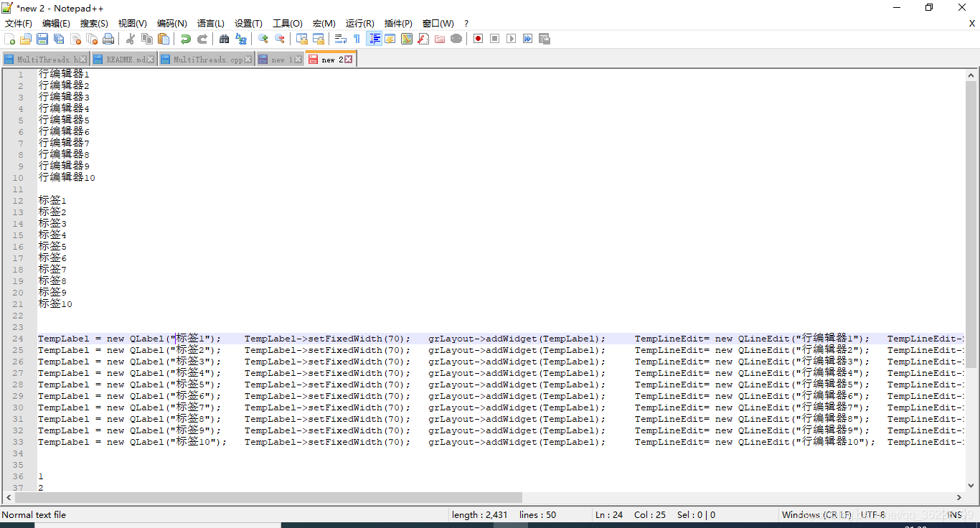980x528 pixels.
Task: Toggle file monitoring (tail) icon
Action: coord(456,39)
